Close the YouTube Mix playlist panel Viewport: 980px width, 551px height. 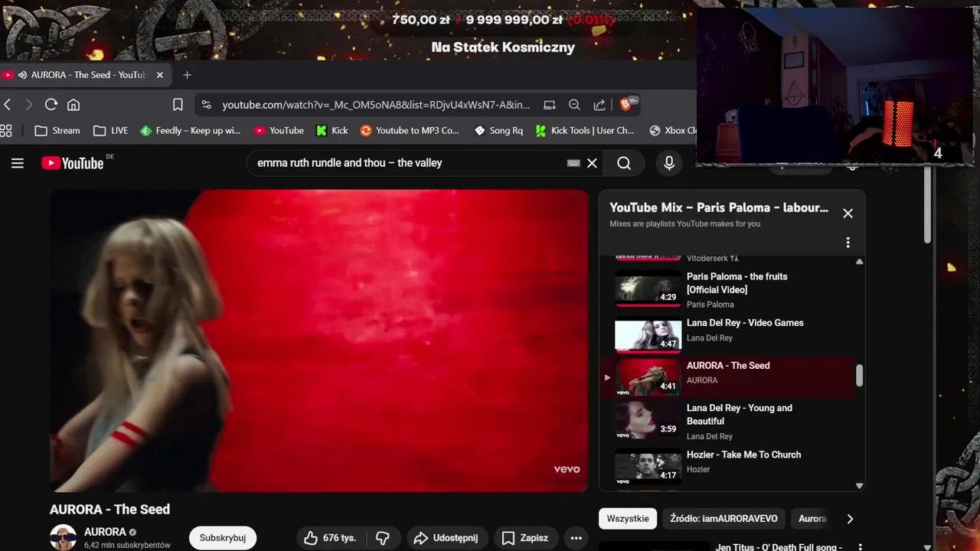(848, 214)
